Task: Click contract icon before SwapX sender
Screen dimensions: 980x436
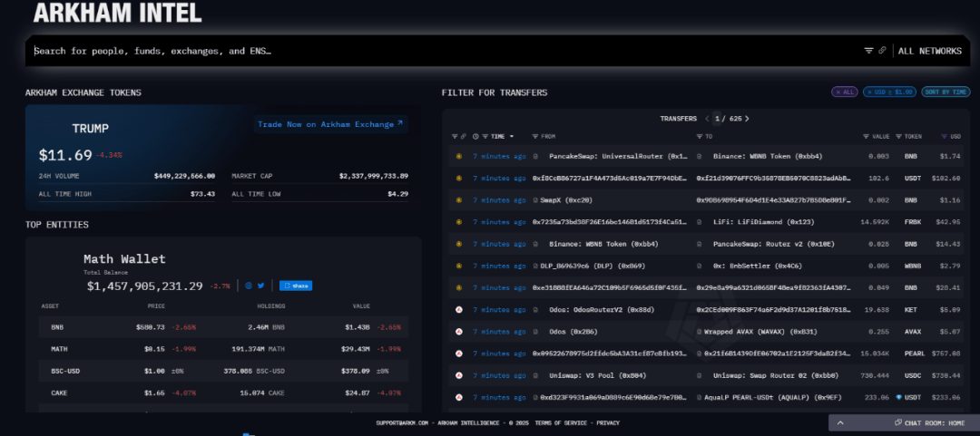Action: pyautogui.click(x=535, y=200)
